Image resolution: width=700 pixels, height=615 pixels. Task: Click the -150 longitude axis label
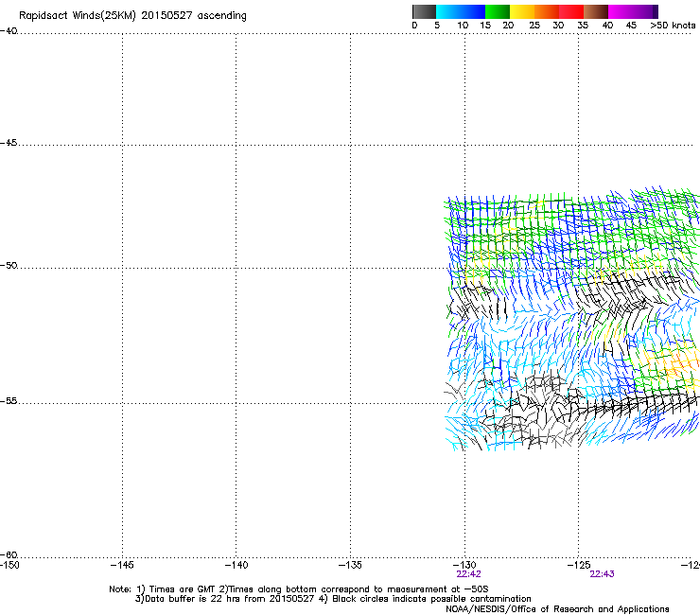(9, 565)
